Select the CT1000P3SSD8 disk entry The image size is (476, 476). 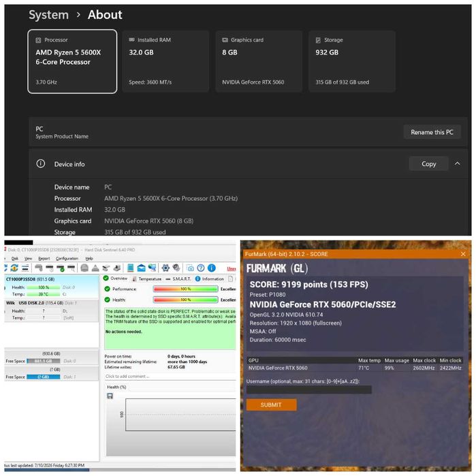pos(52,287)
